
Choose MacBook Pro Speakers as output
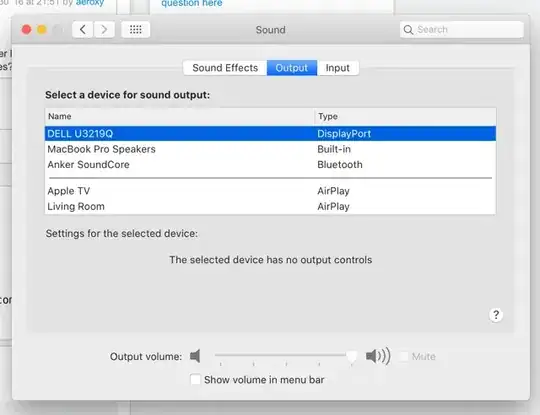tap(270, 149)
